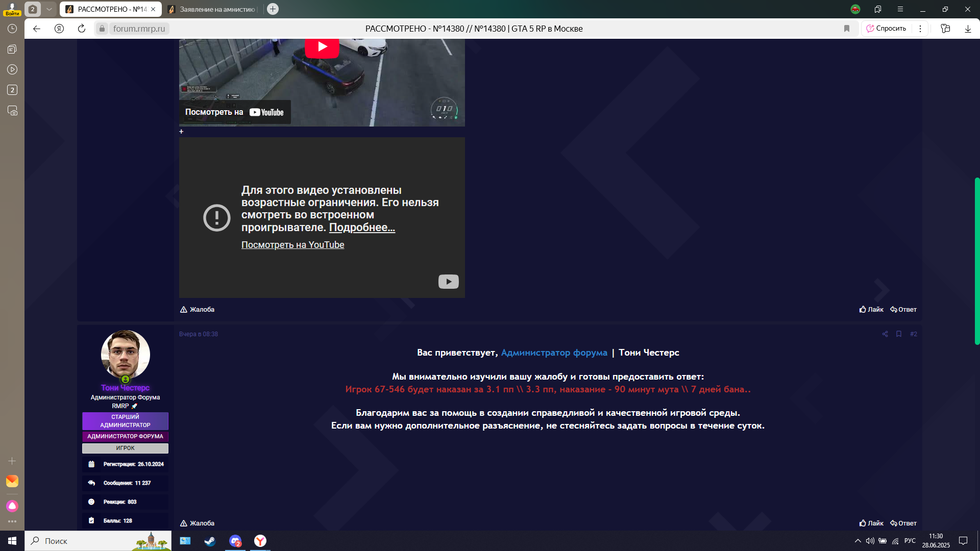
Task: Open the browser downloads icon
Action: tap(968, 29)
